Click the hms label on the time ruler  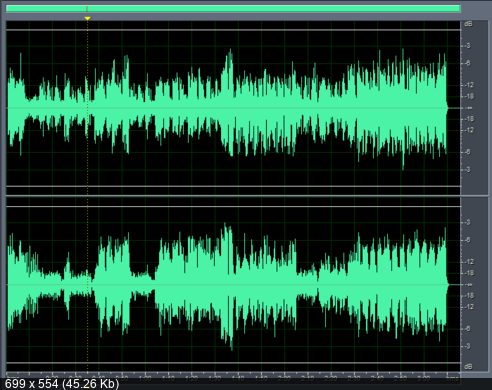click(x=452, y=378)
